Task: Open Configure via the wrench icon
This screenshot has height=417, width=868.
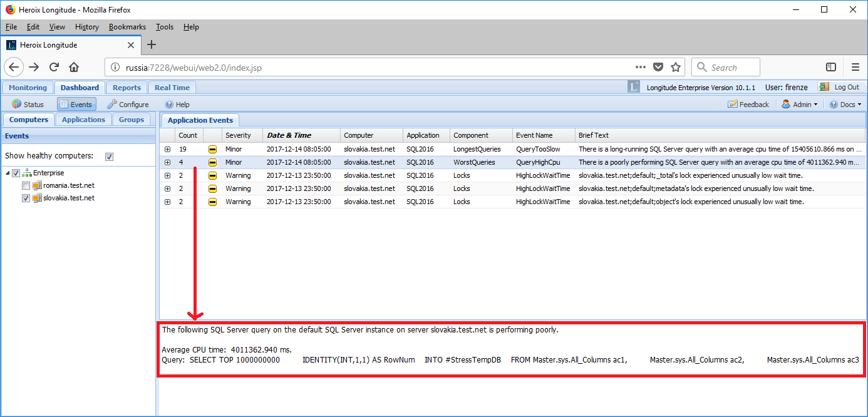Action: (113, 104)
